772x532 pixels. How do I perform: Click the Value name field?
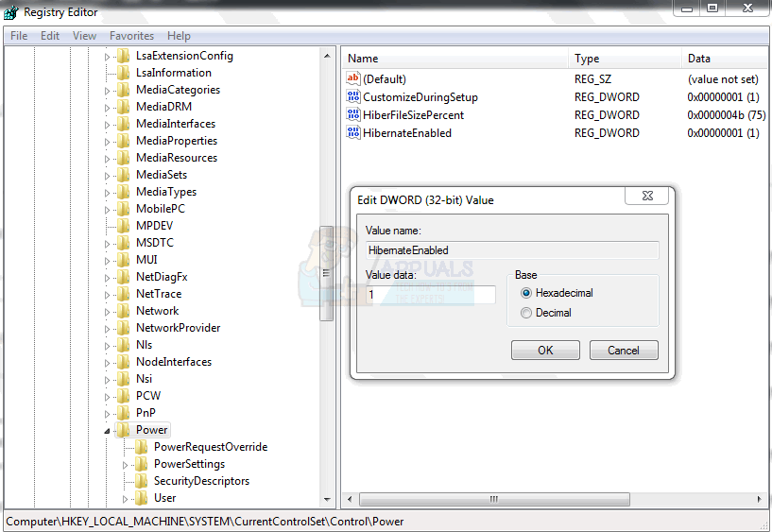[x=512, y=250]
